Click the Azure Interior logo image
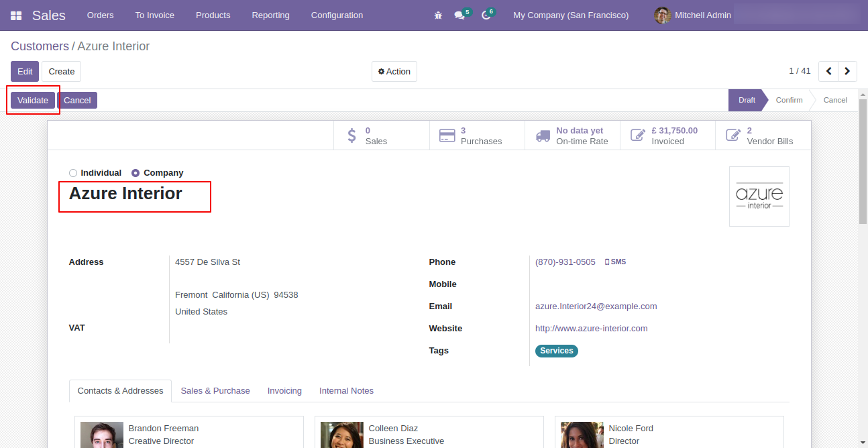The width and height of the screenshot is (868, 448). coord(759,197)
